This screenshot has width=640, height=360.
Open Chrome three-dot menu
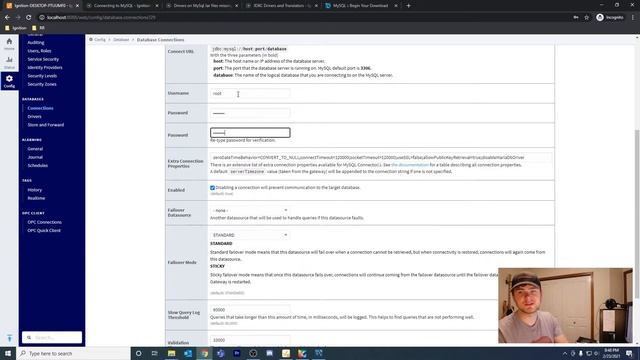click(x=633, y=18)
